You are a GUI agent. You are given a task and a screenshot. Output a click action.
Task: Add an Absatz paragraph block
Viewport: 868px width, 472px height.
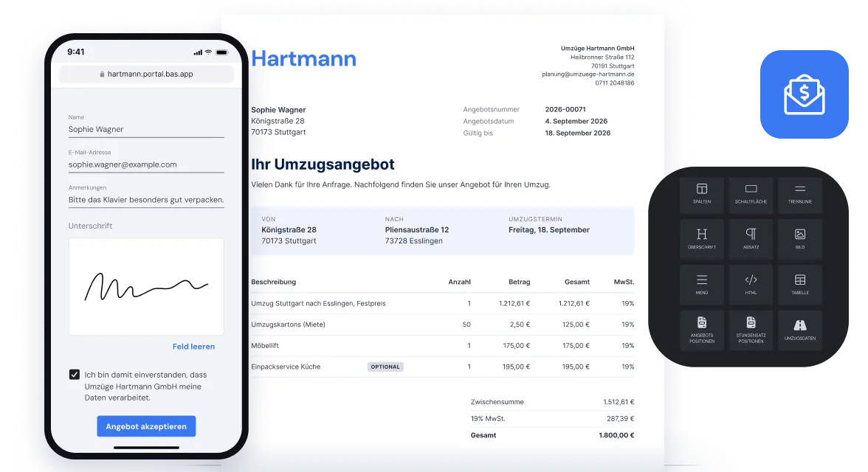point(751,239)
